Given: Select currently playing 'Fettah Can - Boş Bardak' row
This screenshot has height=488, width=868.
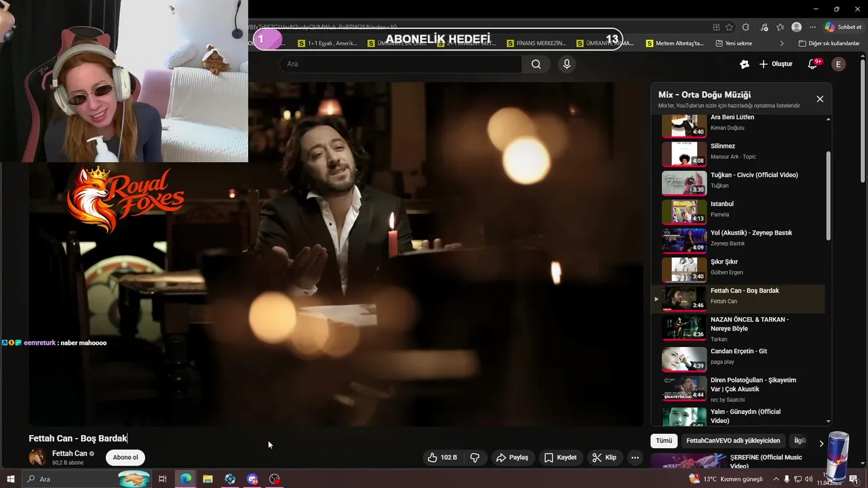Looking at the screenshot, I should click(x=738, y=298).
